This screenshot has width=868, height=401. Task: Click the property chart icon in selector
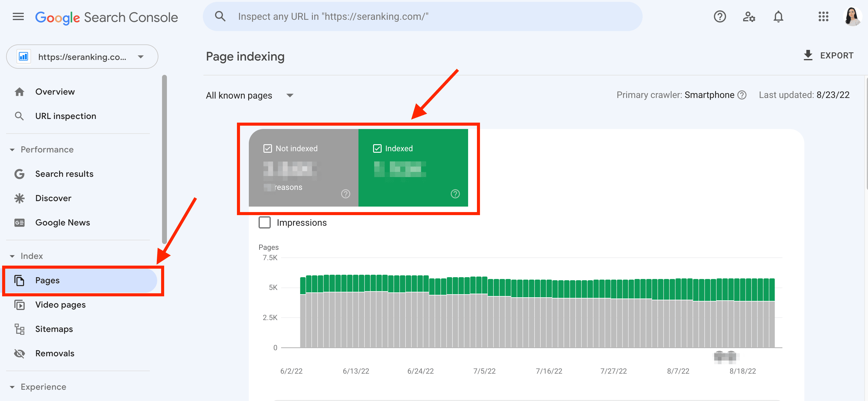coord(23,57)
